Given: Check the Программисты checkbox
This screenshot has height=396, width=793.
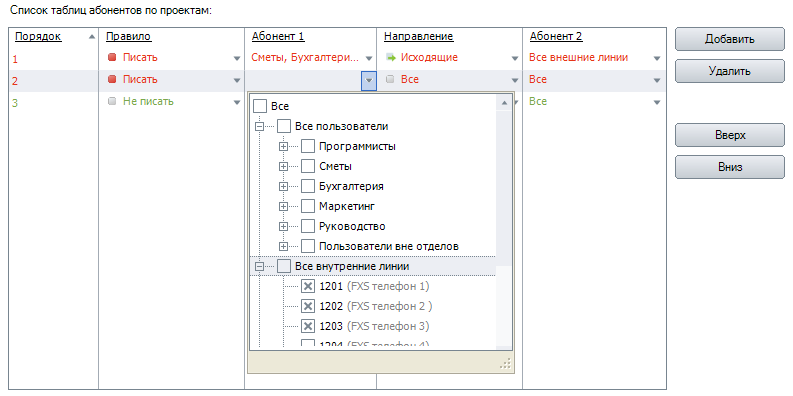Looking at the screenshot, I should click(x=308, y=147).
